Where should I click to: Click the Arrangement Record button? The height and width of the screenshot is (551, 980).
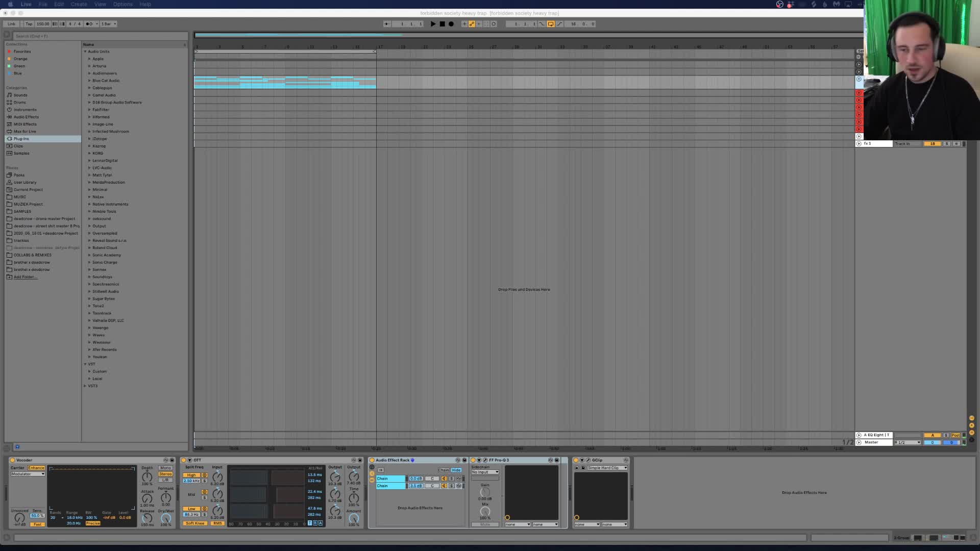pos(451,24)
